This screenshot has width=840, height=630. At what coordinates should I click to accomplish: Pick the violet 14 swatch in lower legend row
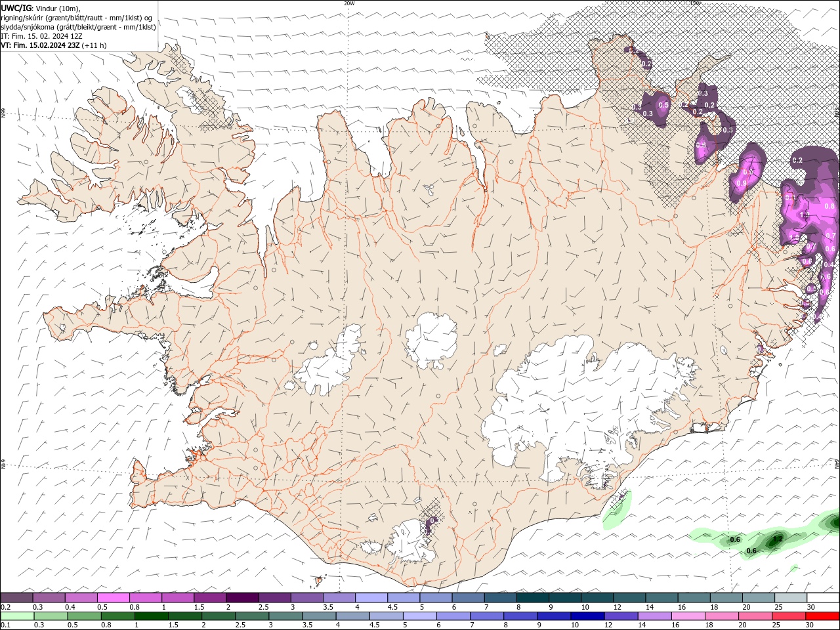[655, 616]
